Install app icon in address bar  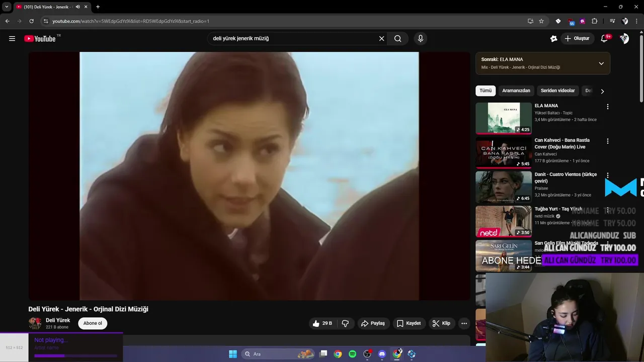[530, 21]
